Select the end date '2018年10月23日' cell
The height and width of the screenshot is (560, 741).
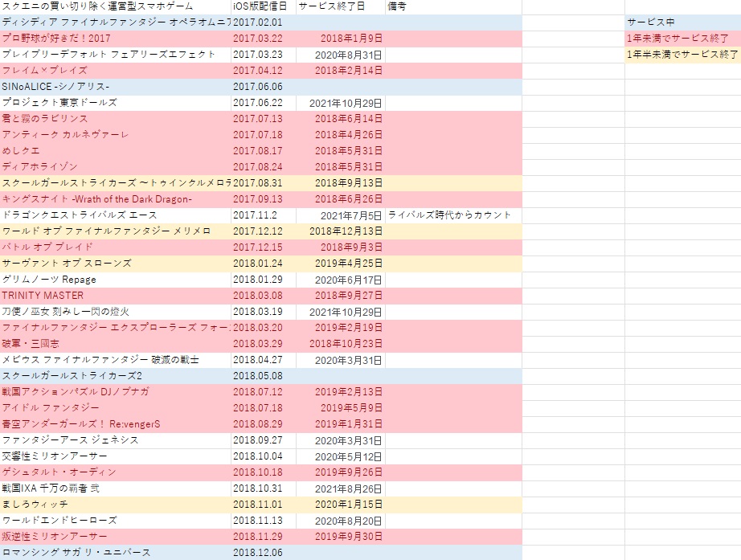click(341, 344)
